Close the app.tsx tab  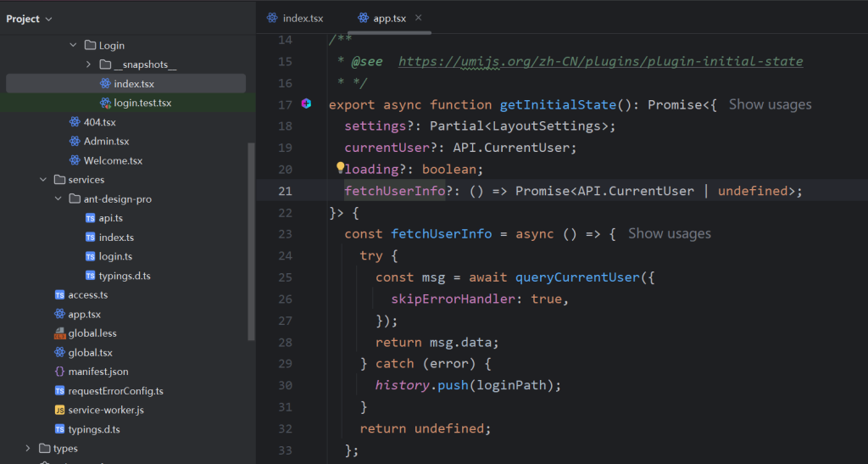(x=419, y=18)
